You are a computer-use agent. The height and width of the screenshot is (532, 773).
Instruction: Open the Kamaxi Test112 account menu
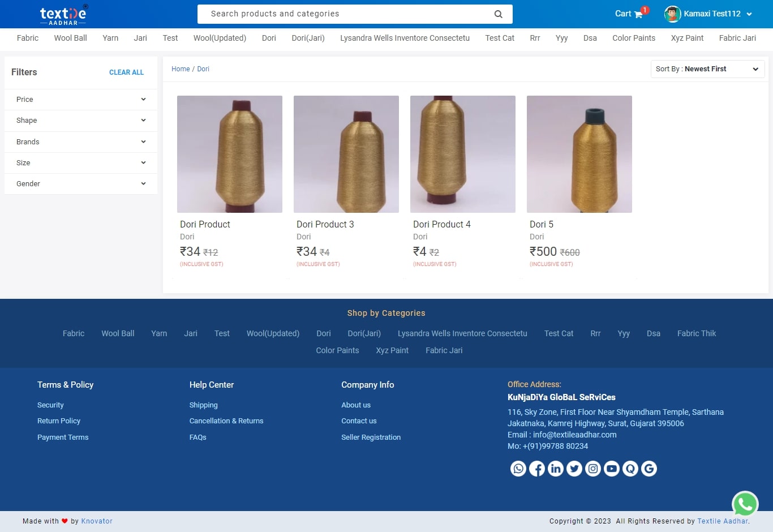click(708, 14)
